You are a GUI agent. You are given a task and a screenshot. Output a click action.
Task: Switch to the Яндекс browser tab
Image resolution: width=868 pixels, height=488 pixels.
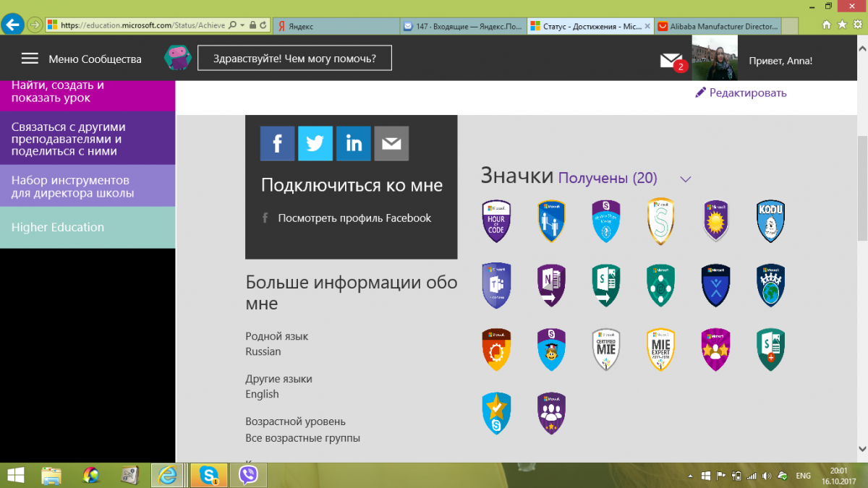337,26
